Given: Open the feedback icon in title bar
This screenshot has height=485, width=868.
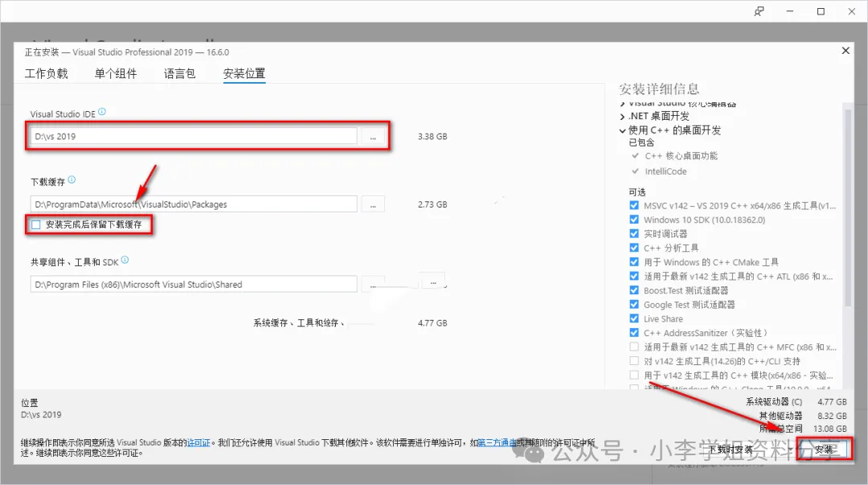Looking at the screenshot, I should click(759, 11).
